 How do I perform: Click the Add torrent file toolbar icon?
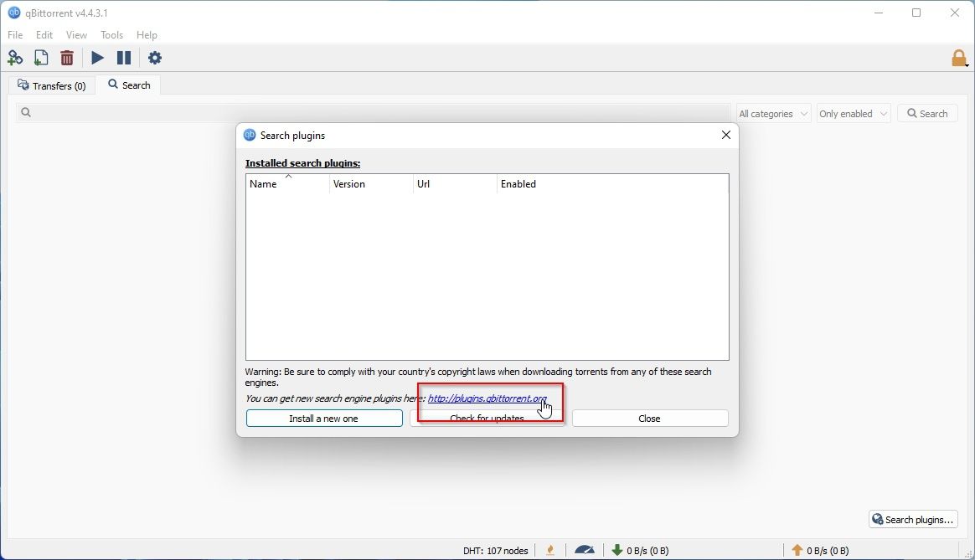pos(41,58)
